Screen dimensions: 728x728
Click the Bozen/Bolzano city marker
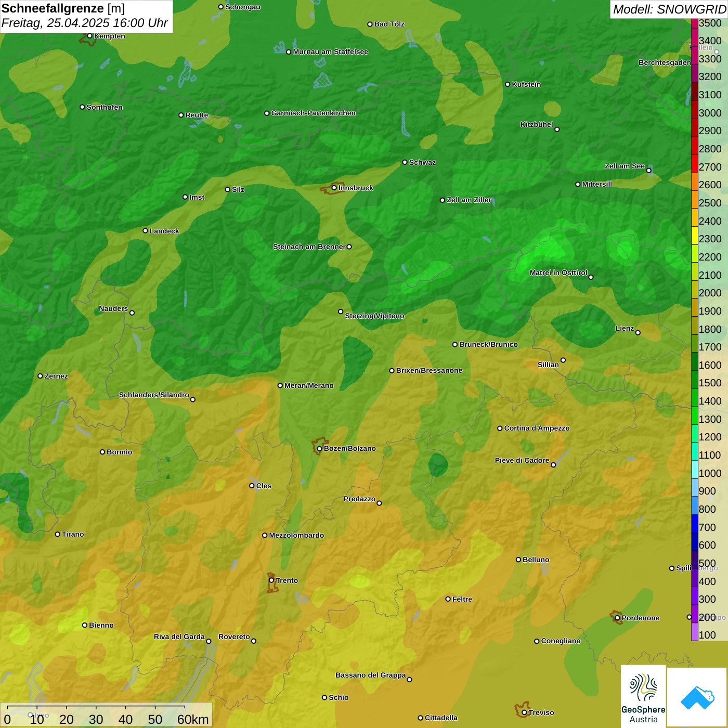pyautogui.click(x=319, y=448)
